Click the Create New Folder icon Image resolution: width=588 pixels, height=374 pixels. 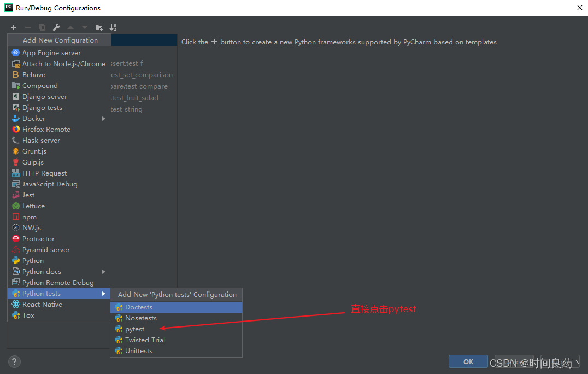point(99,27)
